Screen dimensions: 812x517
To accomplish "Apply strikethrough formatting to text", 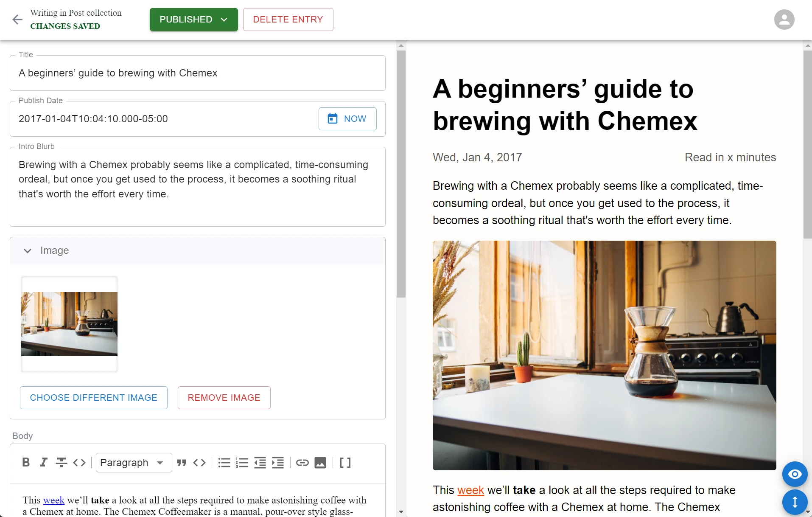I will (x=61, y=462).
